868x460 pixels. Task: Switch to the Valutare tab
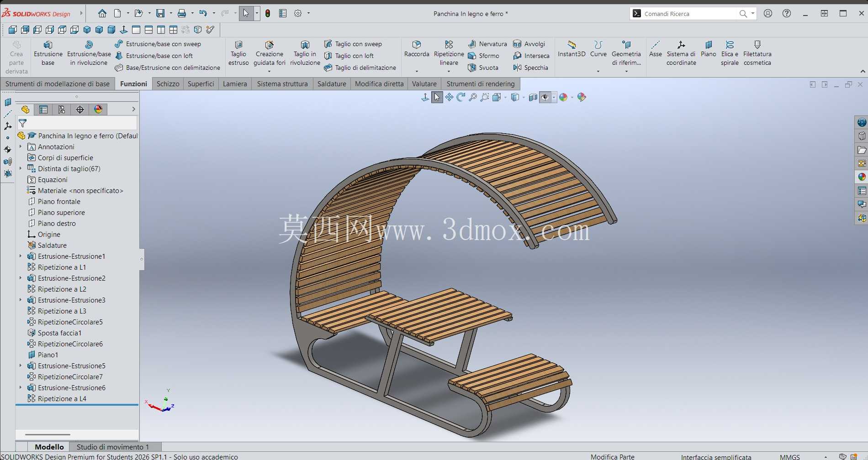point(424,84)
